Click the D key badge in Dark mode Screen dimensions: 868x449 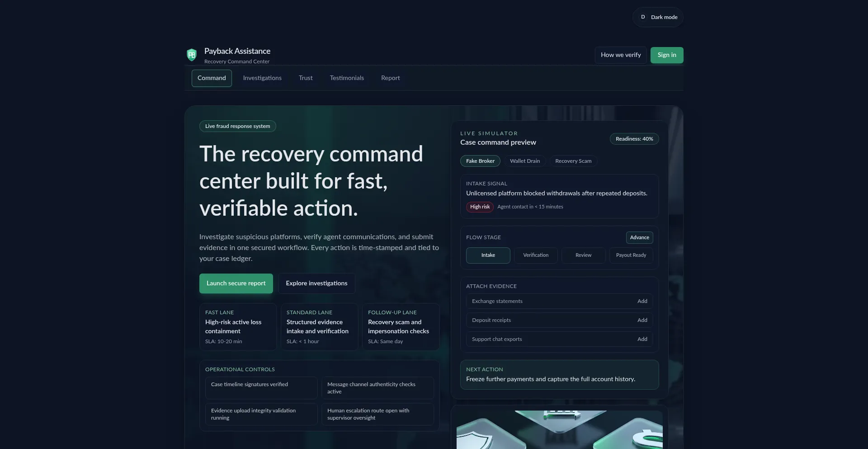[643, 17]
